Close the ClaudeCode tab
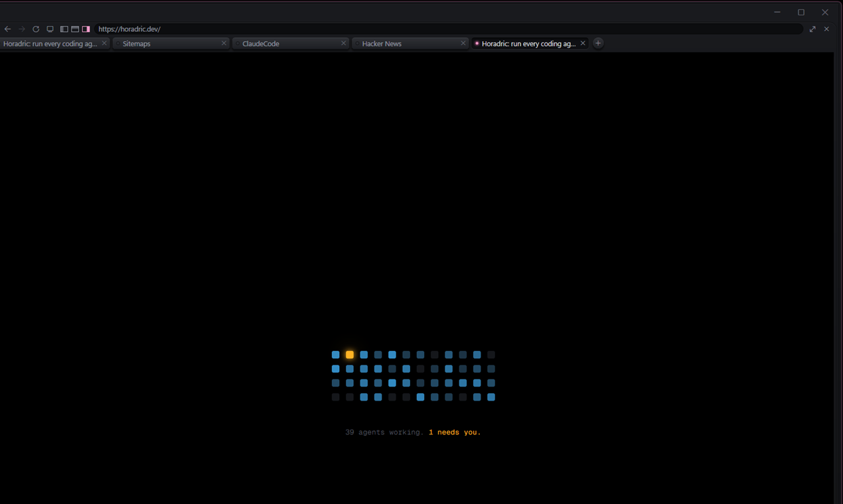Screen dimensions: 843x504 [x=343, y=43]
